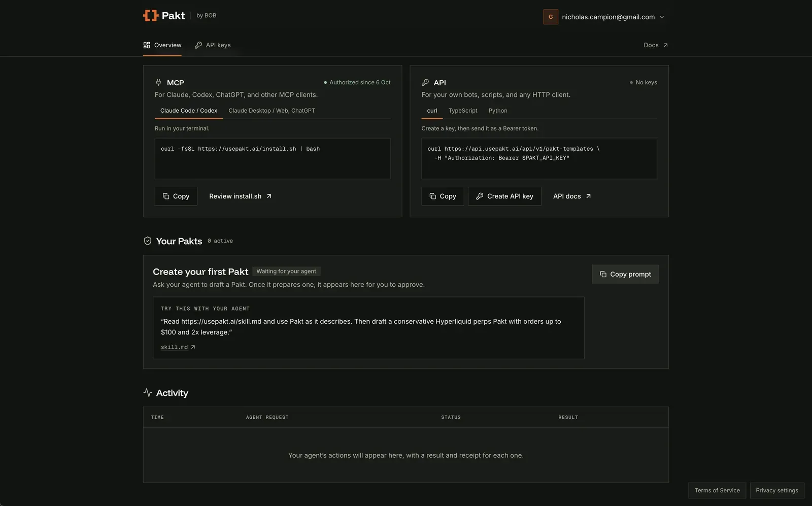Click the API key icon in the API card
This screenshot has height=506, width=812.
click(x=425, y=82)
